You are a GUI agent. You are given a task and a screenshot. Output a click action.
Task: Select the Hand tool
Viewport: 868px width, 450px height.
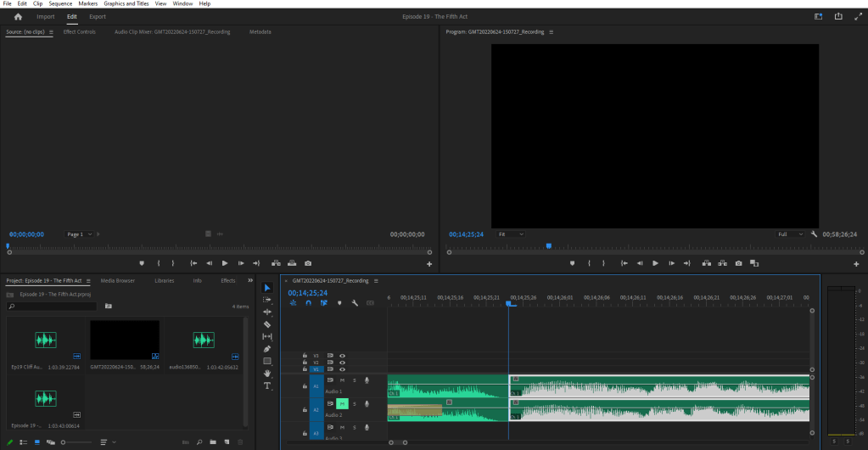[x=267, y=373]
